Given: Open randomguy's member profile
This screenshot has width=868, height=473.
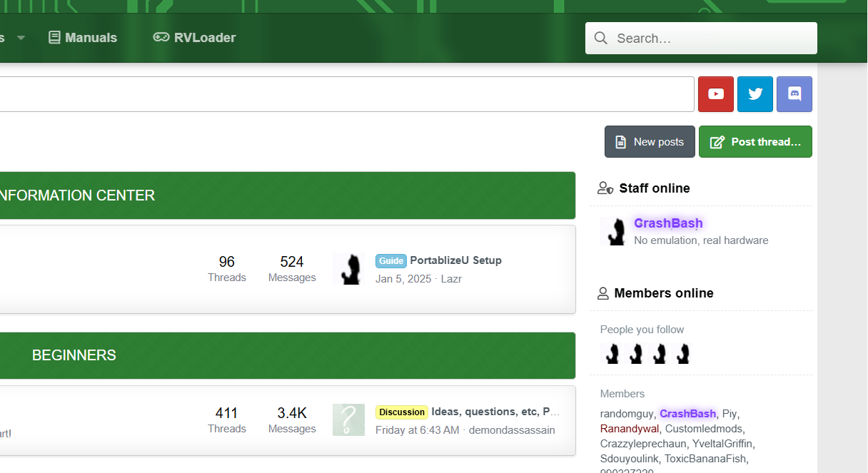Looking at the screenshot, I should [627, 414].
